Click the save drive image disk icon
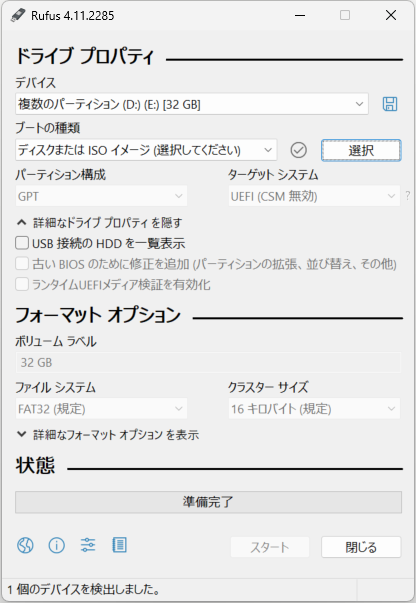The width and height of the screenshot is (416, 603). point(390,104)
